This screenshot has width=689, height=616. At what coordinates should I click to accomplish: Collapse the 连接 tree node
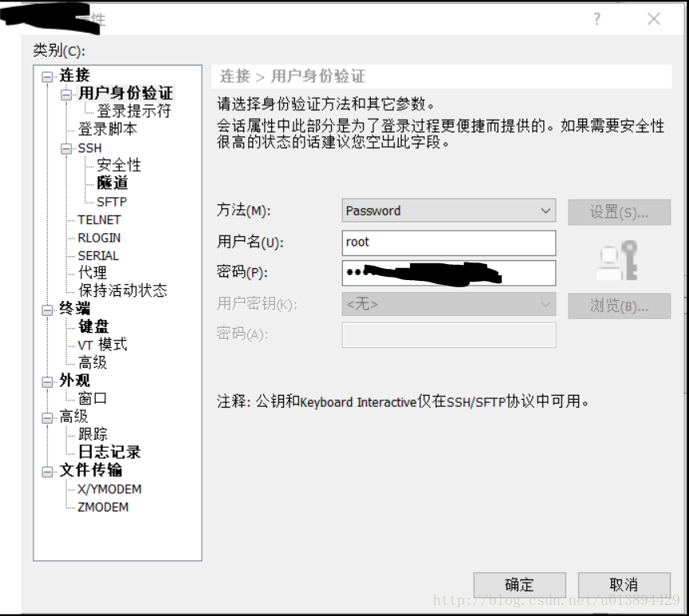click(x=47, y=77)
